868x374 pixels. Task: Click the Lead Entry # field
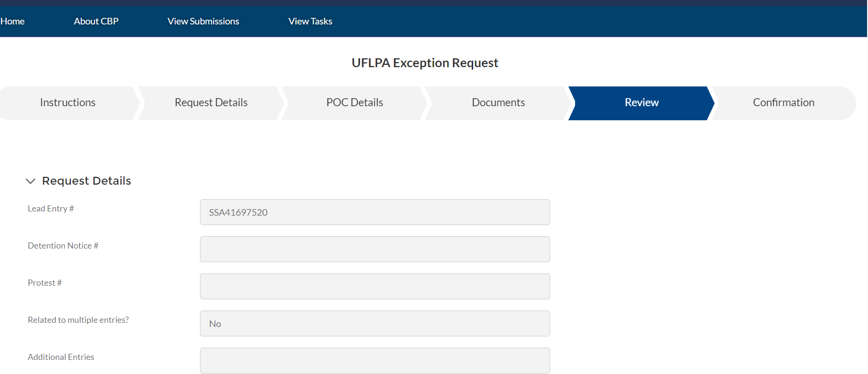375,212
